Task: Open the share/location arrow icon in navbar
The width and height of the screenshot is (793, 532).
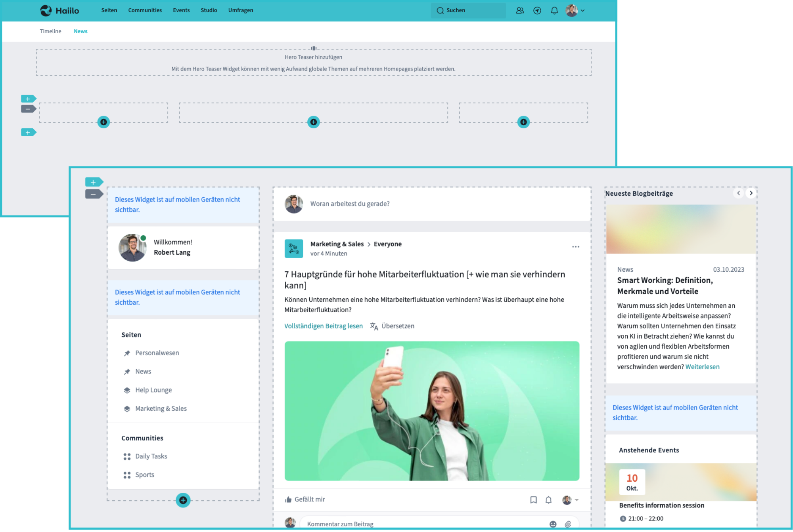Action: 537,10
